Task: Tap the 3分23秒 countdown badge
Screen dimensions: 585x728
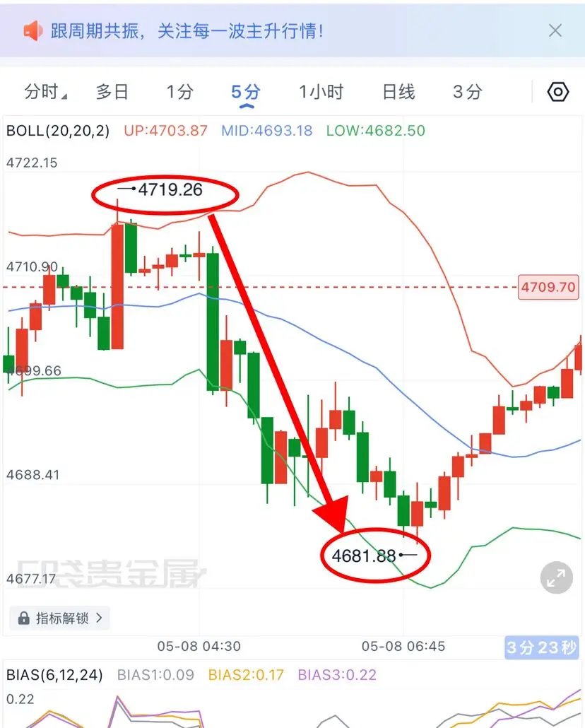Action: 542,647
